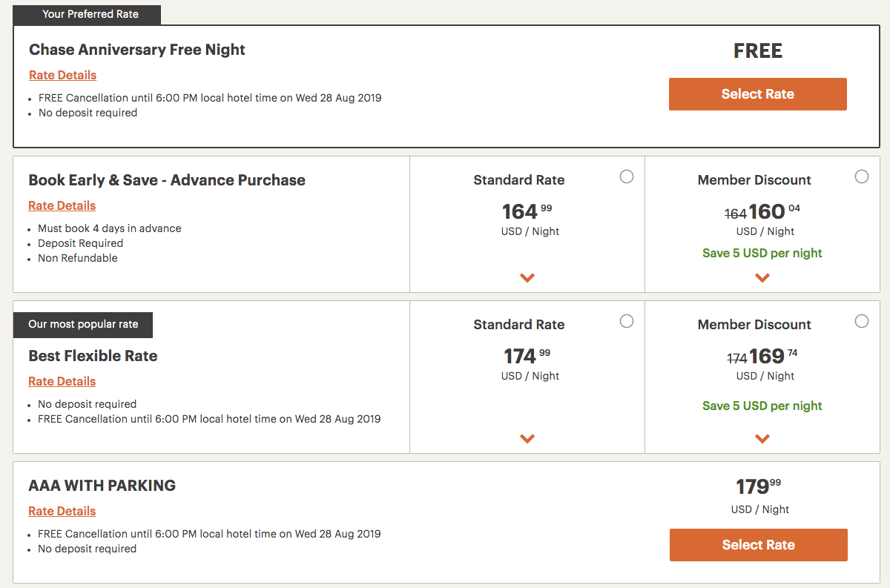Screen dimensions: 890x588
Task: Choose Best Flexible Member Discount radio button
Action: 861,321
